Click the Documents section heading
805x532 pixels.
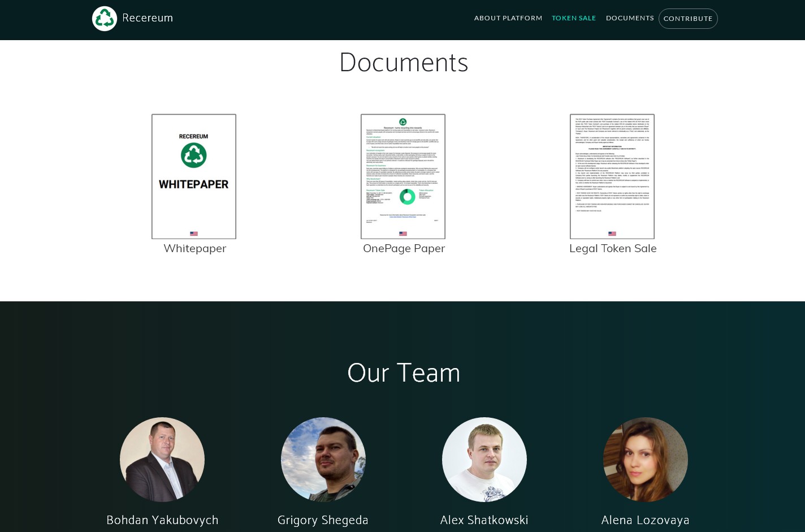point(404,62)
